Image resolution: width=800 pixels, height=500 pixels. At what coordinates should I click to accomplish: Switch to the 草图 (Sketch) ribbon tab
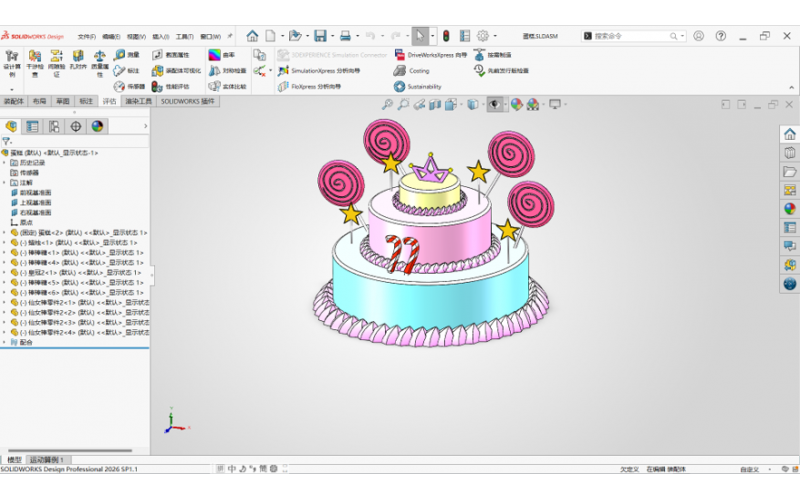63,101
